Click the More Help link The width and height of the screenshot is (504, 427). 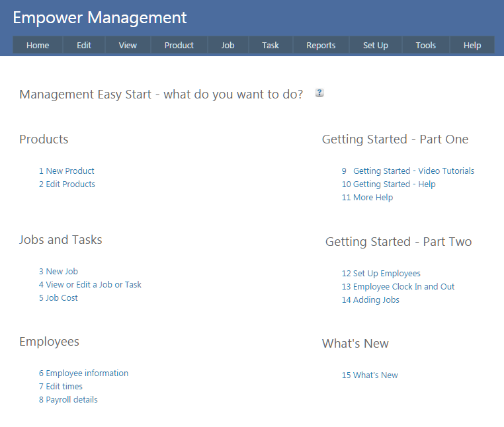click(367, 197)
